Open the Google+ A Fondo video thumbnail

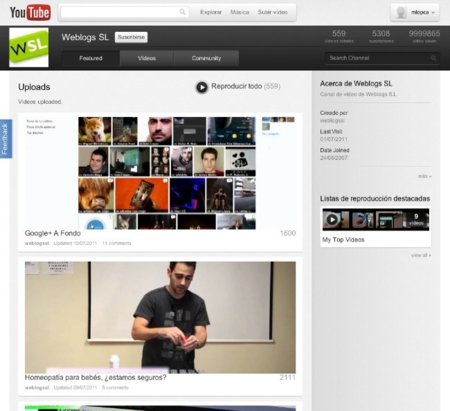[x=160, y=173]
